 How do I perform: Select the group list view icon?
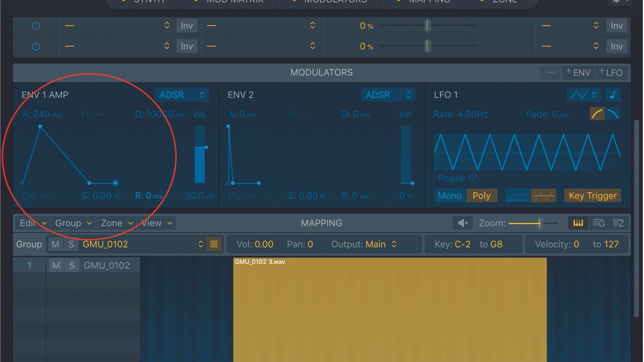[x=598, y=223]
